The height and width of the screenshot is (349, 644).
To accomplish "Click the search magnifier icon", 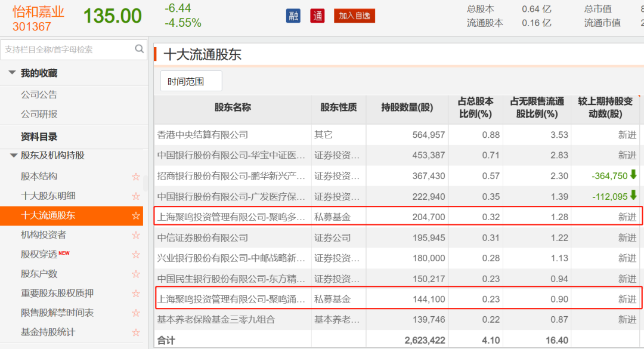I will pos(139,49).
